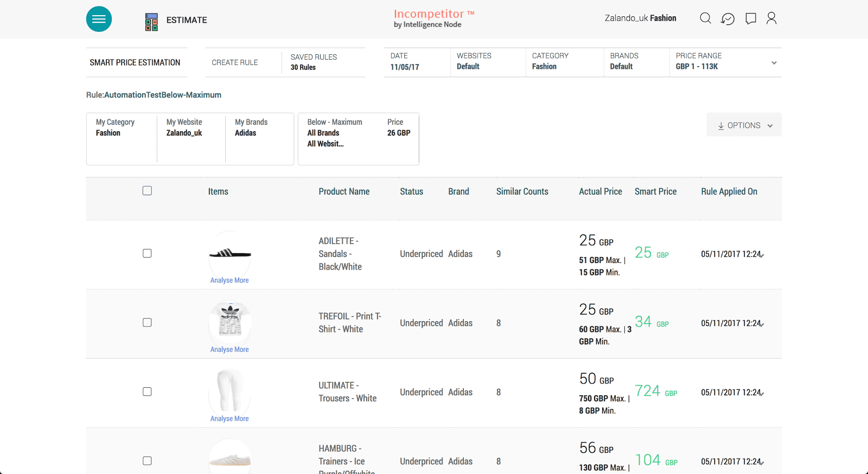The width and height of the screenshot is (868, 474).
Task: Click product name ULTIMATE - Trousers - White
Action: [x=348, y=392]
